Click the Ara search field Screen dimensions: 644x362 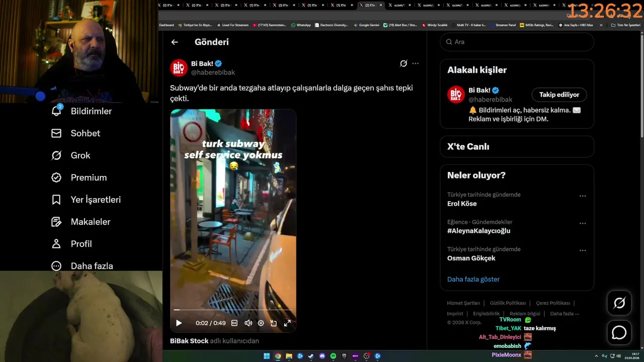click(x=517, y=42)
